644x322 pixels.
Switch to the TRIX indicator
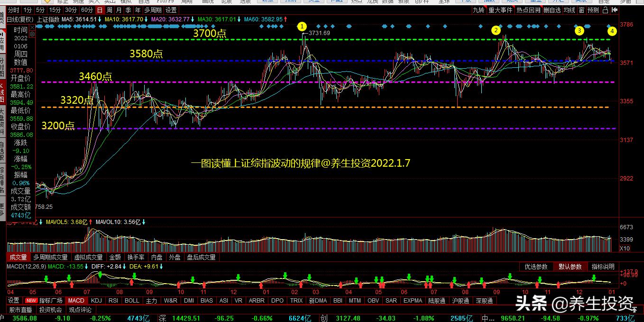click(296, 300)
